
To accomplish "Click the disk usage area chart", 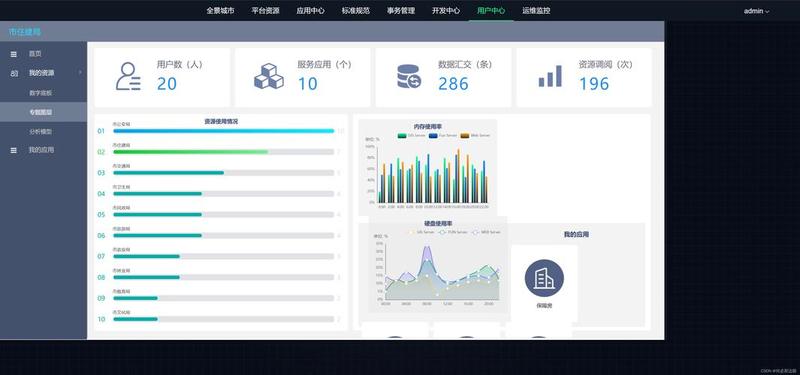I will coord(441,273).
